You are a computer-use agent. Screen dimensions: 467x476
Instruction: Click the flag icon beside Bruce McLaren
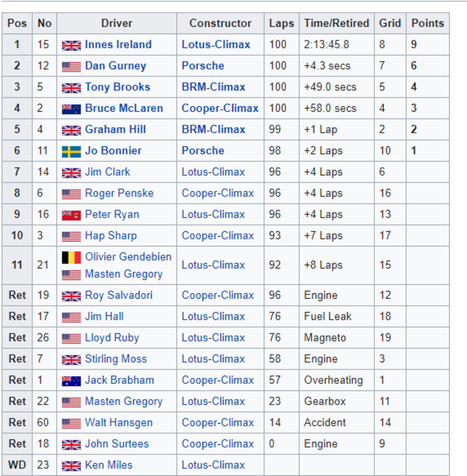(x=71, y=109)
